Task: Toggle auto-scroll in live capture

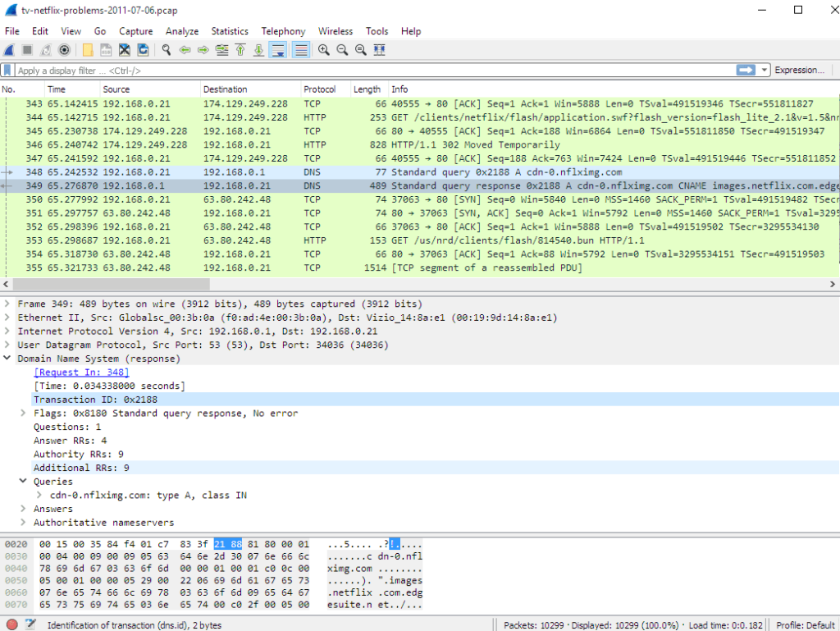Action: 276,49
